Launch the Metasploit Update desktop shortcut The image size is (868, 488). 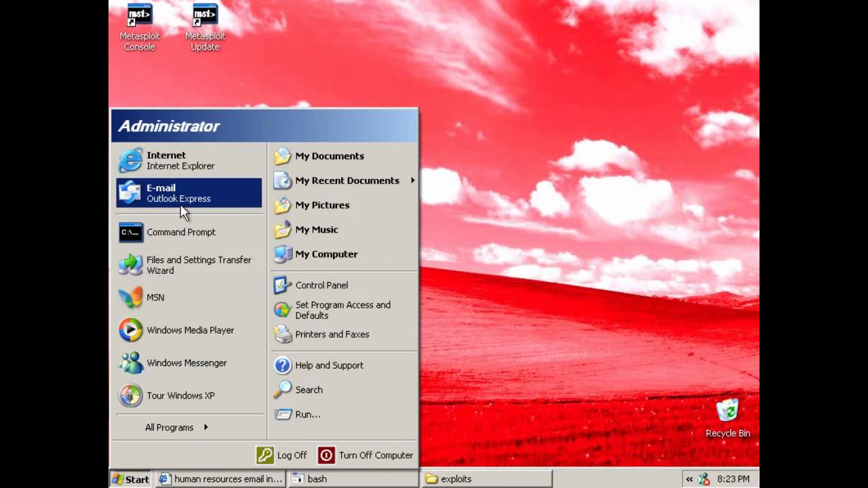pos(205,27)
